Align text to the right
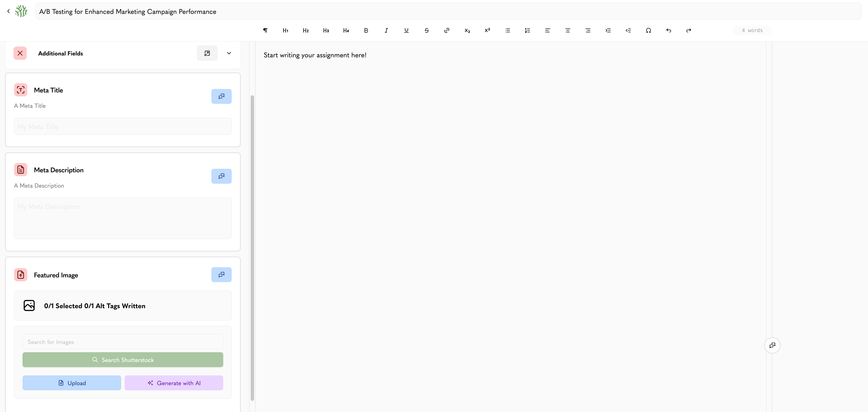 (588, 30)
